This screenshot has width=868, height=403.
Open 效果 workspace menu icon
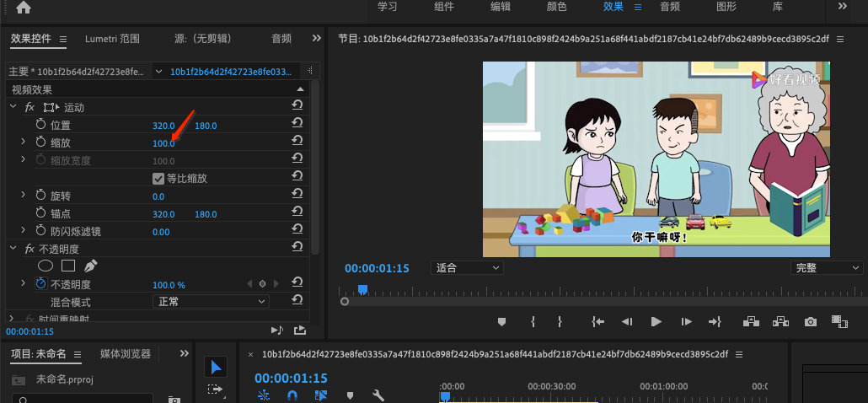638,8
